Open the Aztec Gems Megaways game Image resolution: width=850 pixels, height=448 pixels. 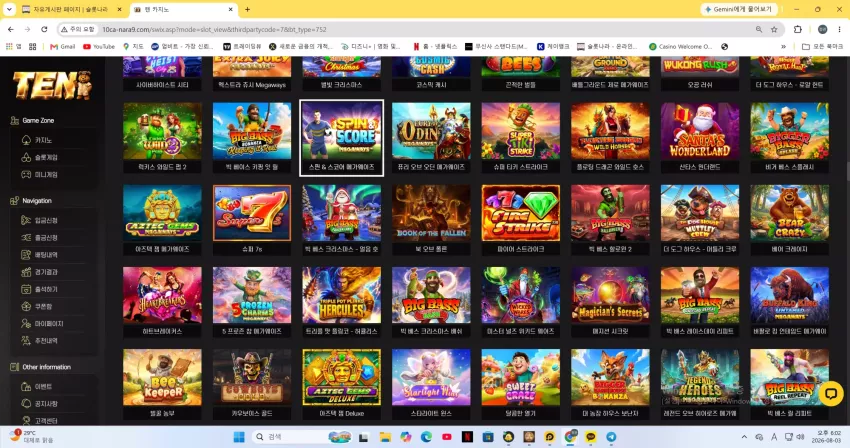[163, 220]
